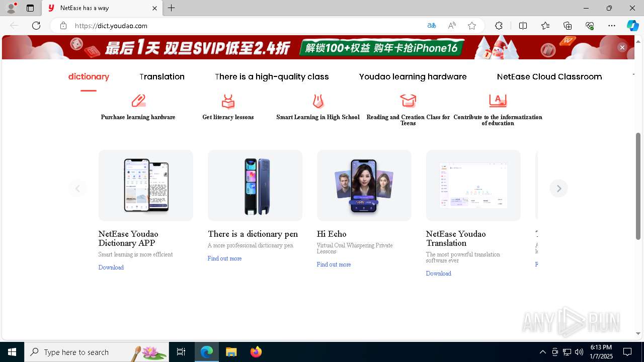Click the address bar URL field
The width and height of the screenshot is (644, 362).
tap(247, 26)
